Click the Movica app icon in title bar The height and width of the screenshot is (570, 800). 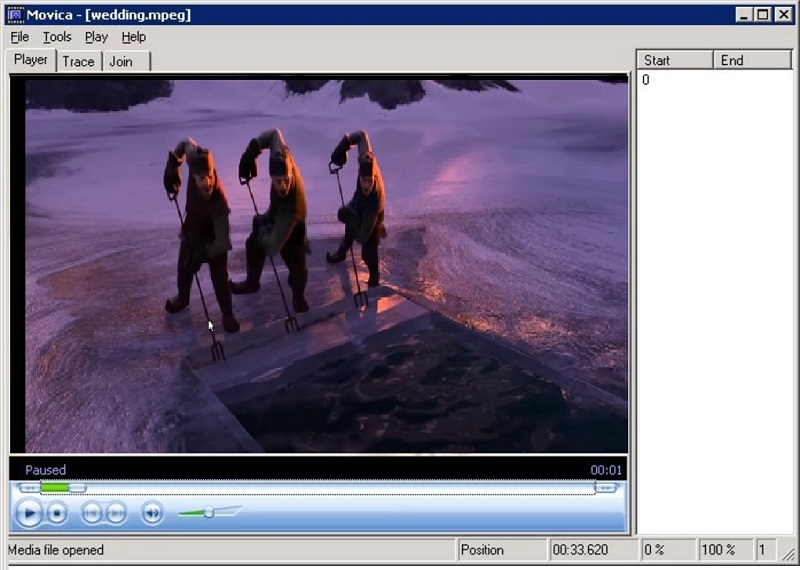[x=15, y=14]
